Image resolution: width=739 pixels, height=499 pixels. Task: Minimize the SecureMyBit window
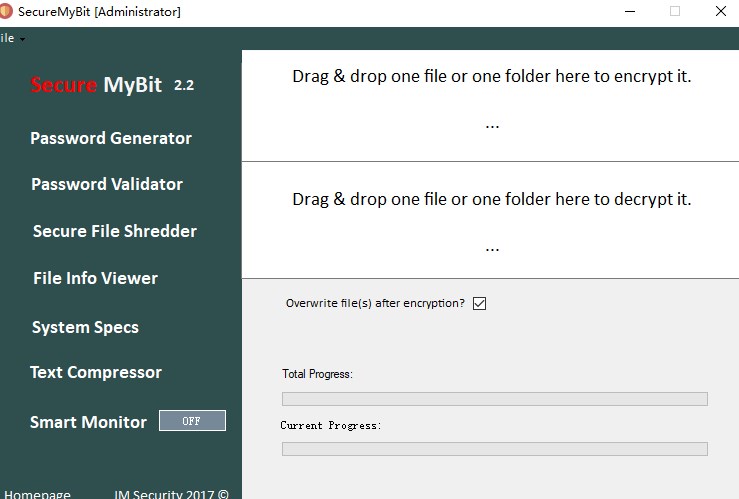tap(629, 11)
